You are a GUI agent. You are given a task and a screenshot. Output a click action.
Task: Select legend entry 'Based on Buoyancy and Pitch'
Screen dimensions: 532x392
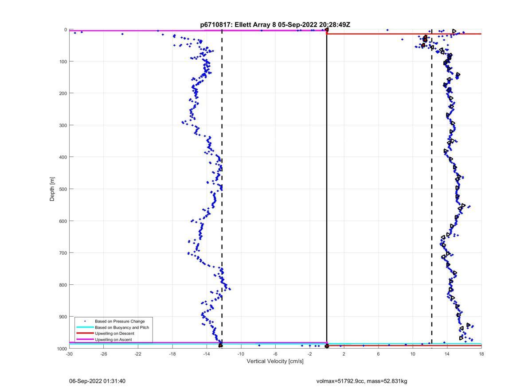pos(122,327)
